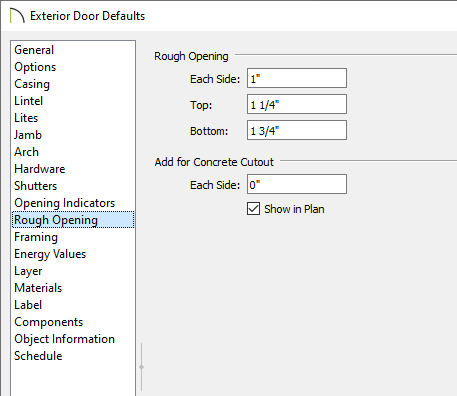The width and height of the screenshot is (457, 396).
Task: Go to Opening Indicators
Action: click(65, 203)
